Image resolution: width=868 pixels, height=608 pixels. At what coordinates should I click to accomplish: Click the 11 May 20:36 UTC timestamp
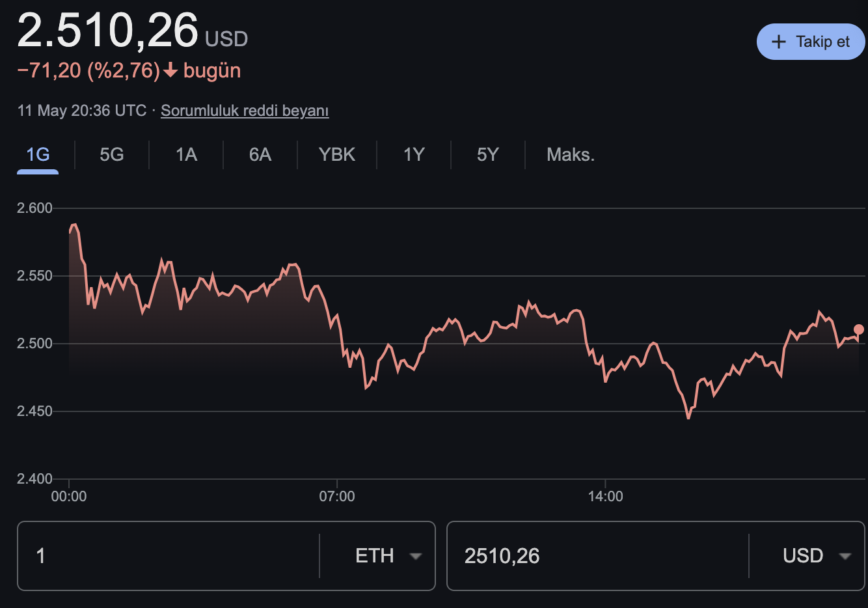[x=82, y=111]
